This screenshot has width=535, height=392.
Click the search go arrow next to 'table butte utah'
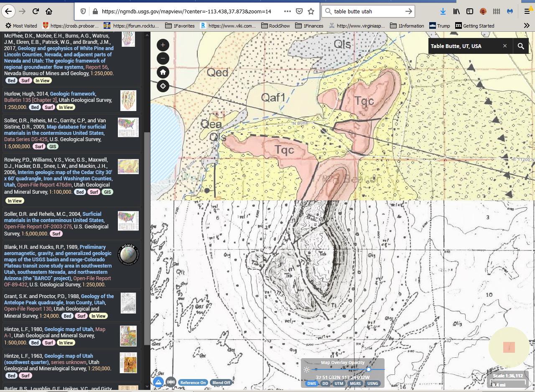(409, 11)
